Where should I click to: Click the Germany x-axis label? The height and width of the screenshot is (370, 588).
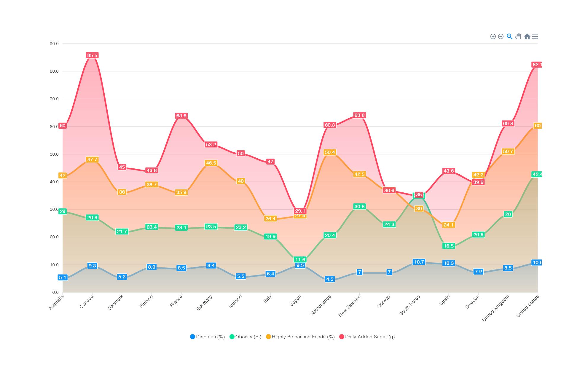(205, 303)
